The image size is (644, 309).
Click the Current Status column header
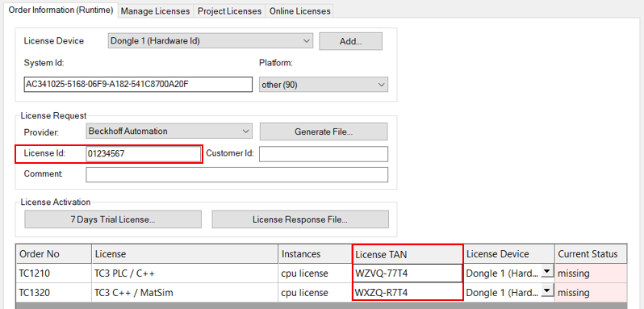pyautogui.click(x=591, y=254)
